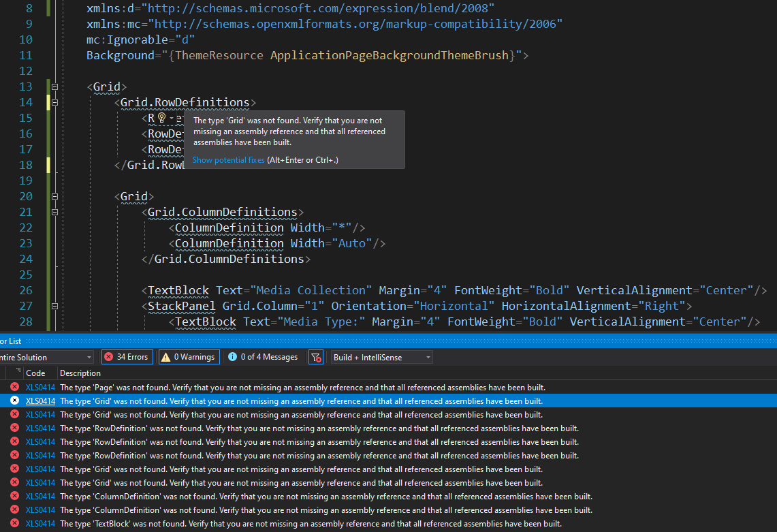Select the Error List panel title bar

coord(11,341)
